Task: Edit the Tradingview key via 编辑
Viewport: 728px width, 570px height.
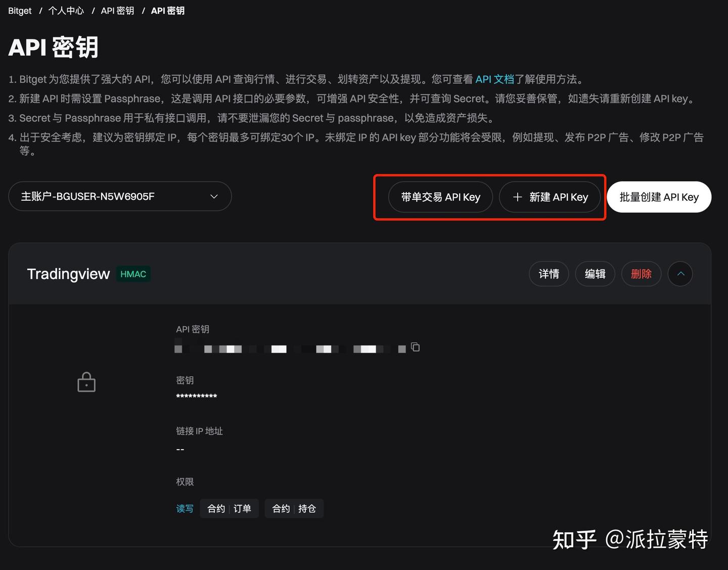Action: (x=595, y=274)
